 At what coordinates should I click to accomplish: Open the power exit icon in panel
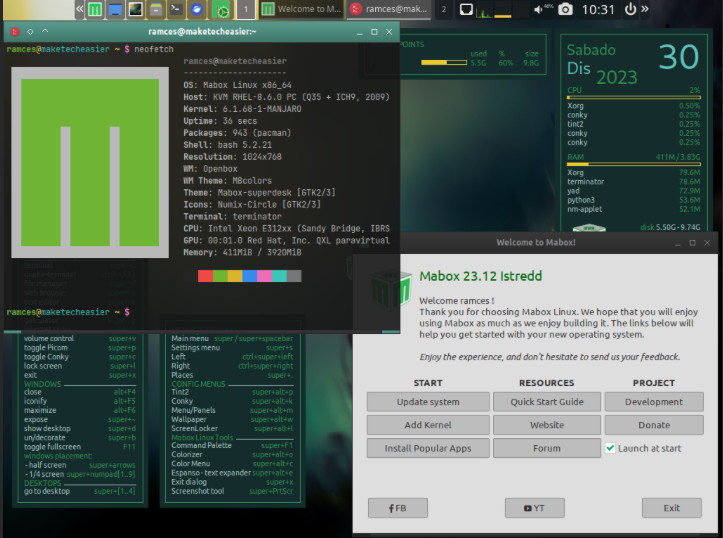tap(630, 9)
